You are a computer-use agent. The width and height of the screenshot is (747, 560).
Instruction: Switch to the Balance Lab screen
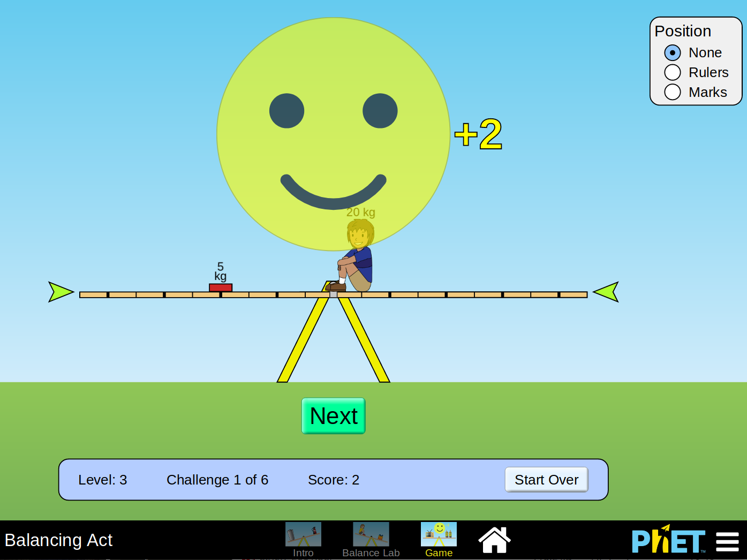click(x=371, y=540)
